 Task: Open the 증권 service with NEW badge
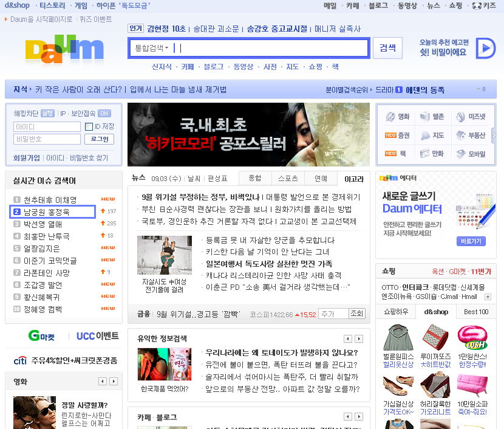pos(397,136)
